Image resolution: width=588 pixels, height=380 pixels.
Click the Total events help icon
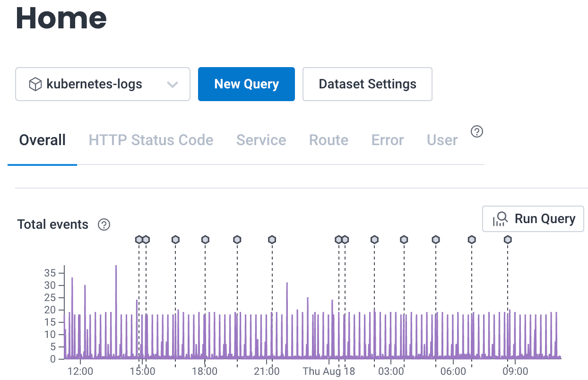[x=104, y=225]
